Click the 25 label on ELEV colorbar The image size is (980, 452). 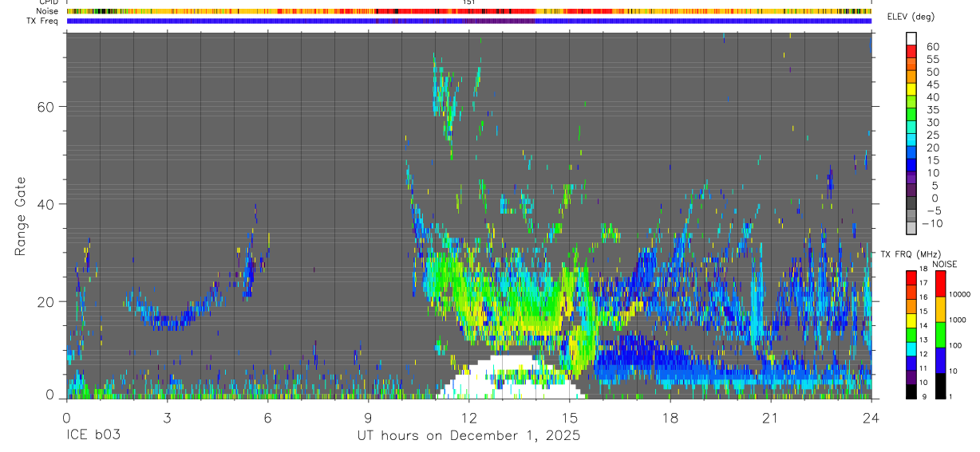click(933, 136)
